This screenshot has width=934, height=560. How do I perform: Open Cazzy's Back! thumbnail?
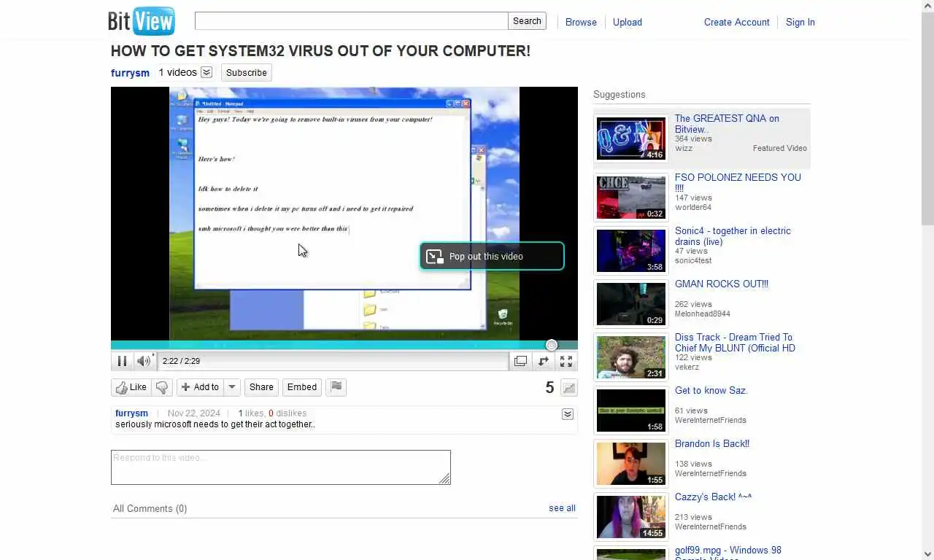(631, 517)
